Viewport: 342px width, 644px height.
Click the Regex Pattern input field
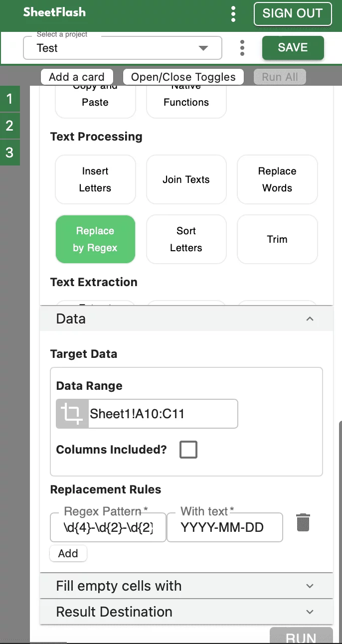(108, 527)
